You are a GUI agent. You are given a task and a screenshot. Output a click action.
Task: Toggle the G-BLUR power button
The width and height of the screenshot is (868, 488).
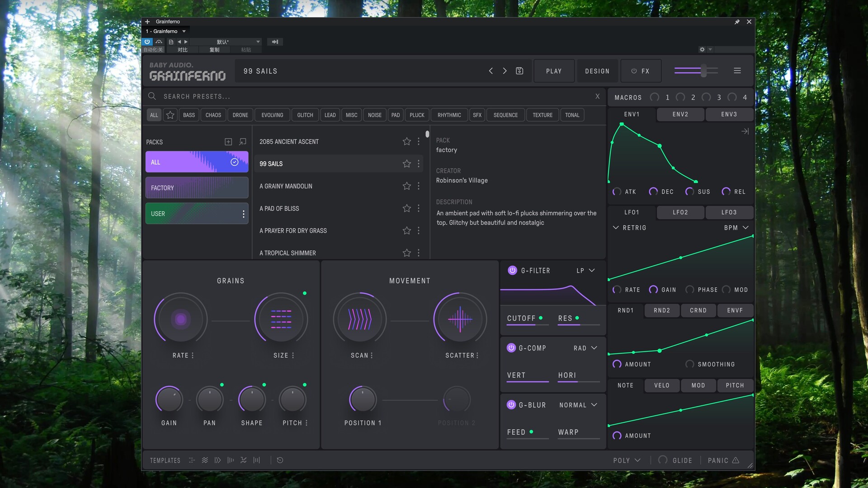(511, 405)
